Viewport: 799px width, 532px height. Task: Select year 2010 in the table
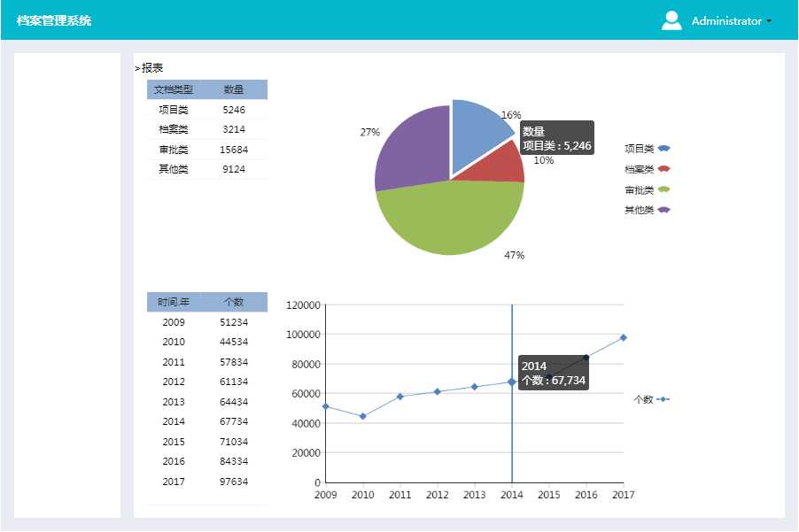point(174,342)
